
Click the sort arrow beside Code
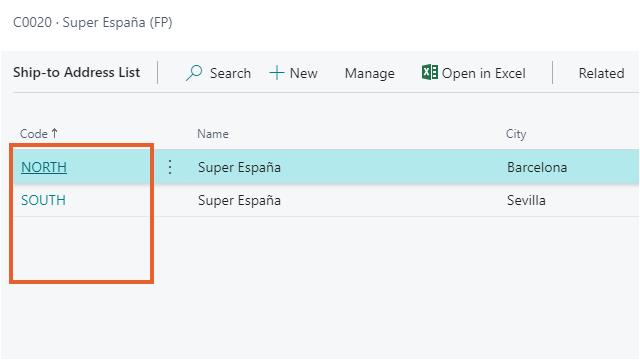tap(55, 133)
